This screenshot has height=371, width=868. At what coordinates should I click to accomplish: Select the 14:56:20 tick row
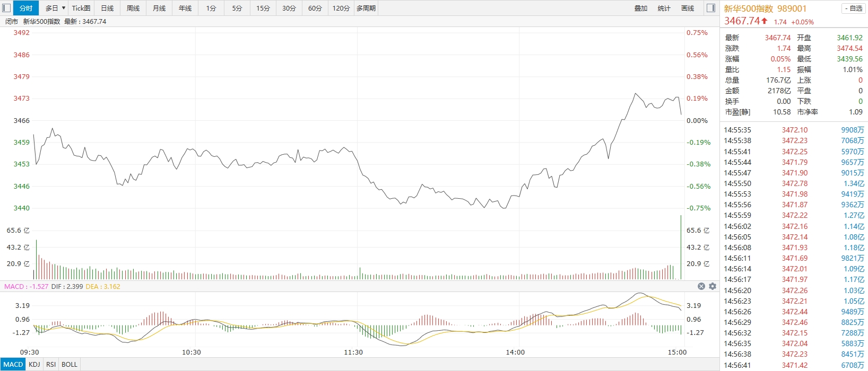pyautogui.click(x=794, y=290)
